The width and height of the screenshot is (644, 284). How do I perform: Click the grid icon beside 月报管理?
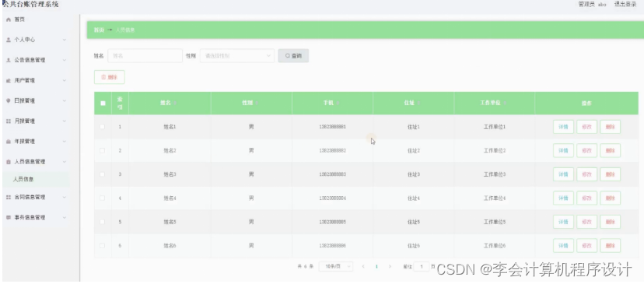tap(9, 121)
